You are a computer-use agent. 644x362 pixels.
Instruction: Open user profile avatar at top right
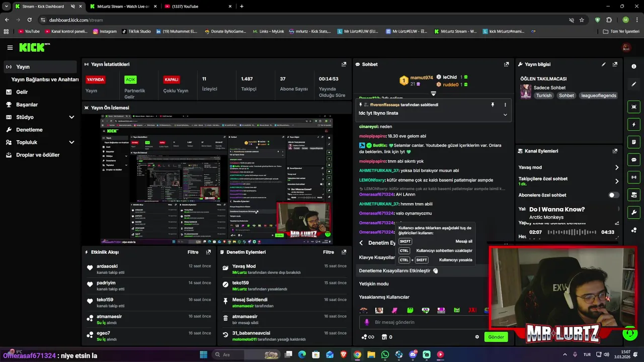tap(626, 47)
